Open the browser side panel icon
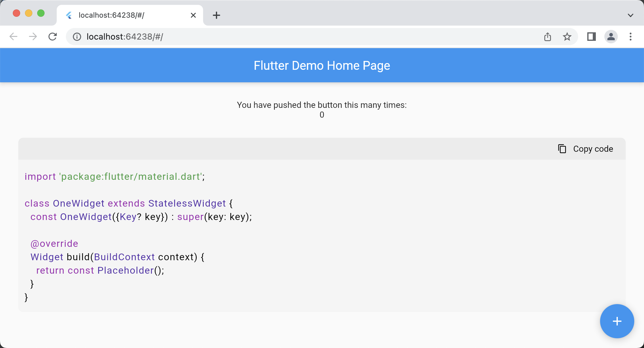 [x=591, y=37]
